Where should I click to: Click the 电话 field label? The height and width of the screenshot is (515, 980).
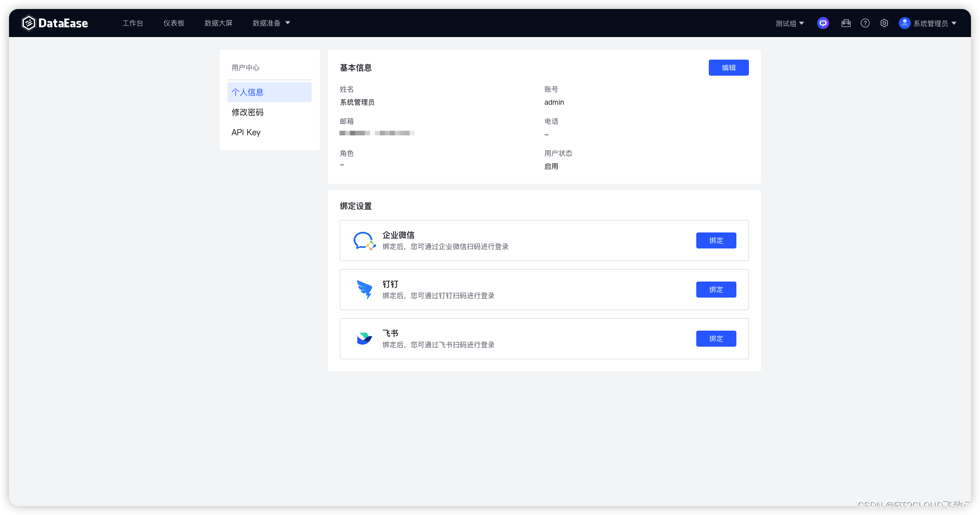pyautogui.click(x=551, y=121)
